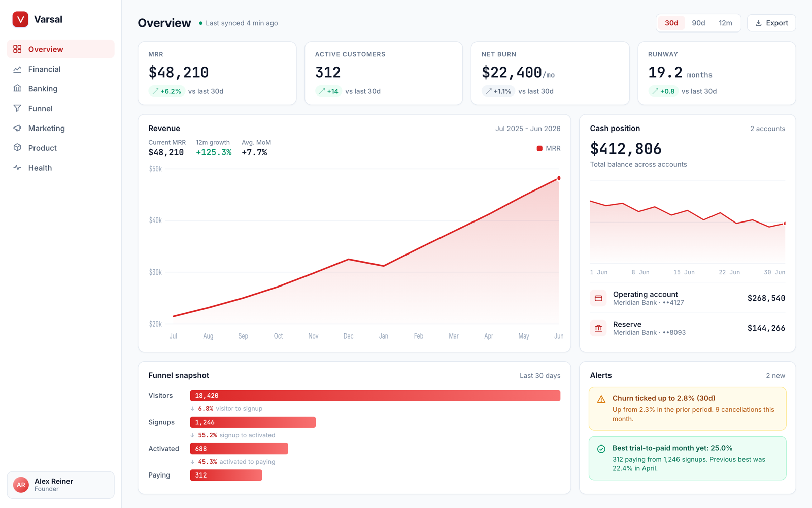Click the Net Burn +1.1% trend badge
The width and height of the screenshot is (812, 508).
(498, 91)
